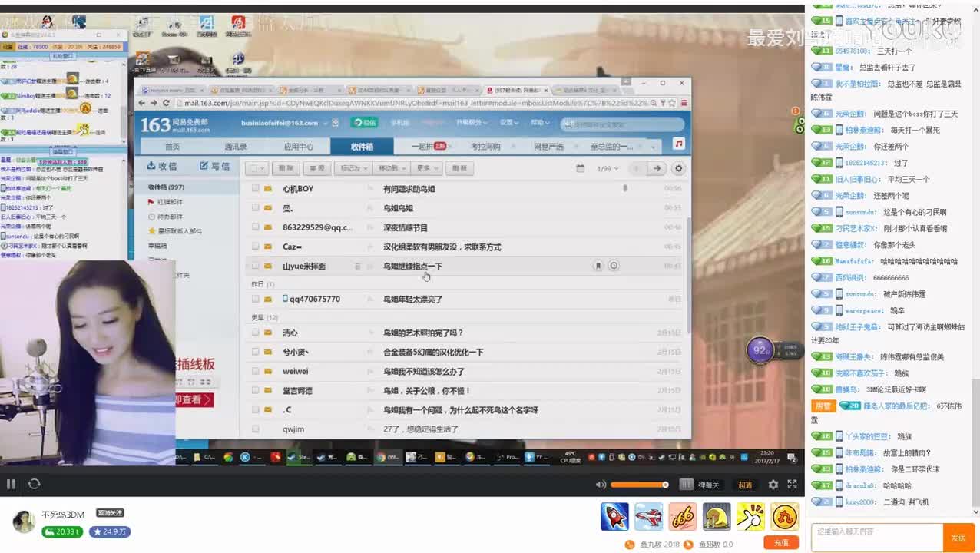Screen dimensions: 980x553
Task: Send the airplane gift
Action: pyautogui.click(x=649, y=516)
